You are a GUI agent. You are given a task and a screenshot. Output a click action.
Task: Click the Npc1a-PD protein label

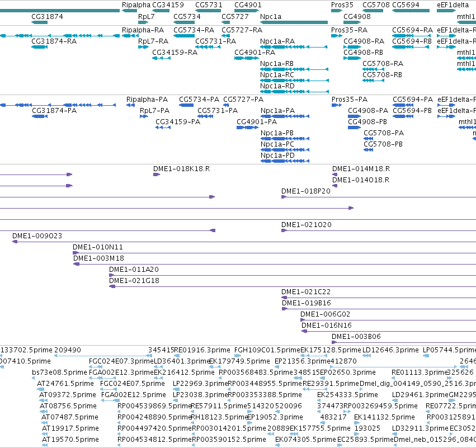click(277, 155)
